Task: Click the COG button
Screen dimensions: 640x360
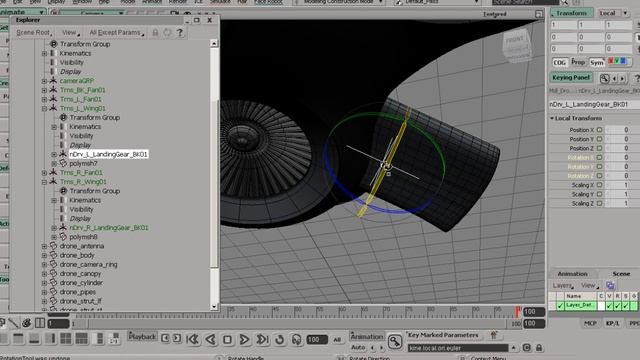Action: tap(560, 62)
